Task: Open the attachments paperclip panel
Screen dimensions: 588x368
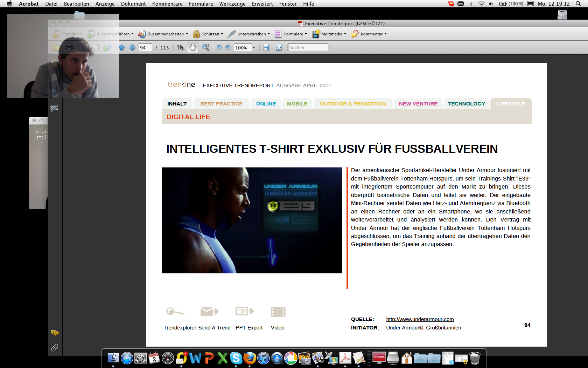Action: tap(55, 348)
